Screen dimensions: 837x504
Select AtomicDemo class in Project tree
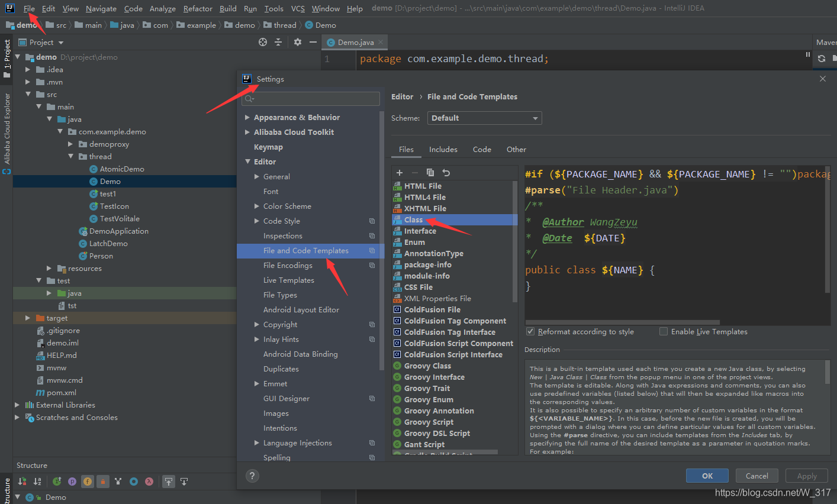click(x=122, y=169)
